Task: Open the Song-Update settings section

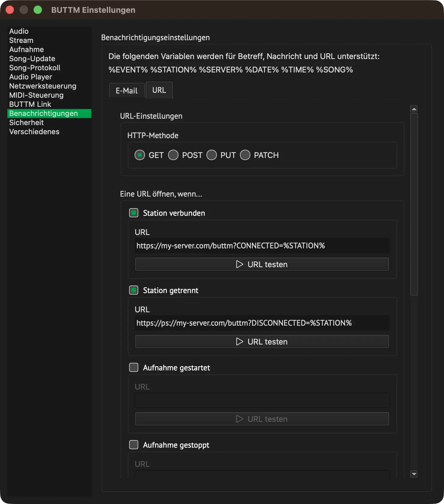Action: [49, 59]
